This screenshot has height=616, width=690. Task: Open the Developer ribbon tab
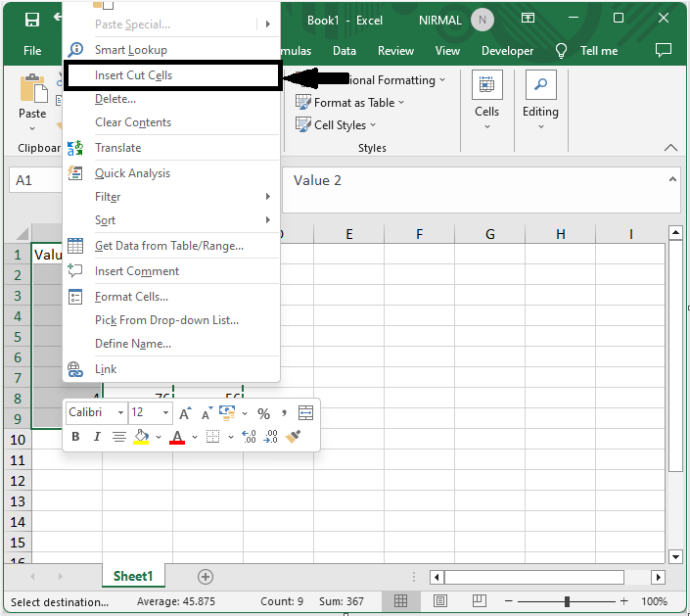507,51
